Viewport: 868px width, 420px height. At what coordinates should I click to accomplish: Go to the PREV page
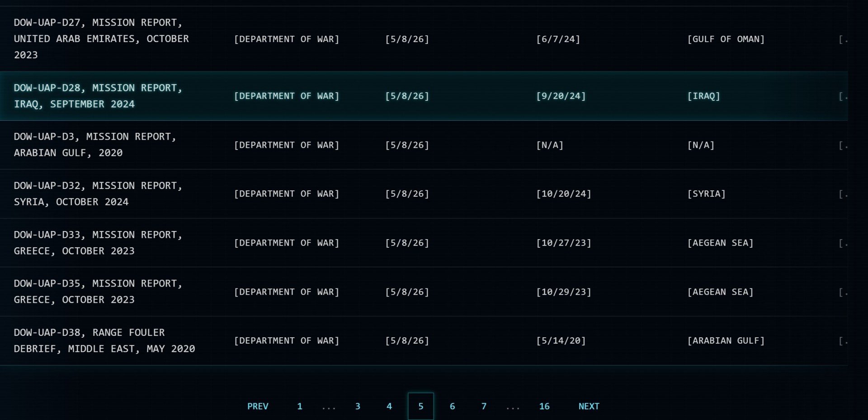click(x=258, y=406)
